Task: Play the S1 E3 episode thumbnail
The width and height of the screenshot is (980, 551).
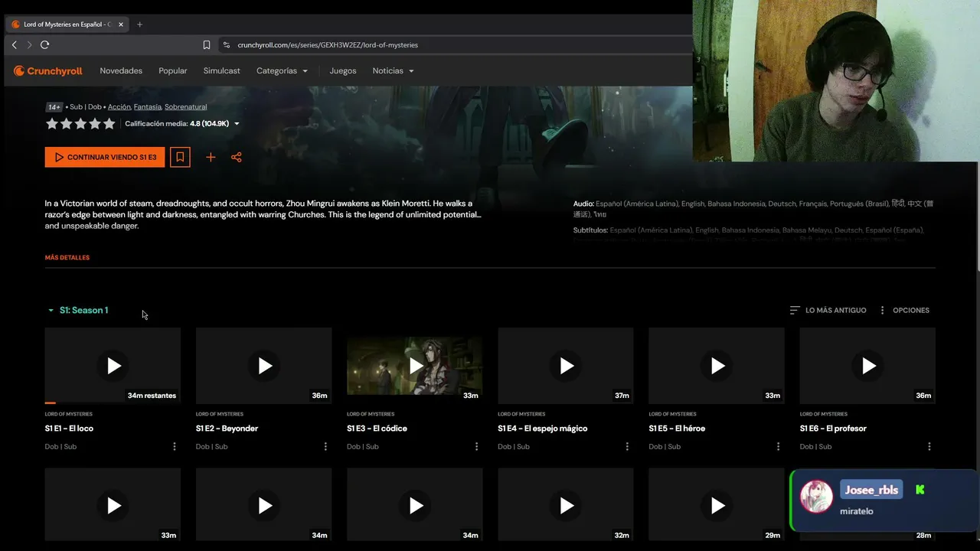Action: click(415, 366)
